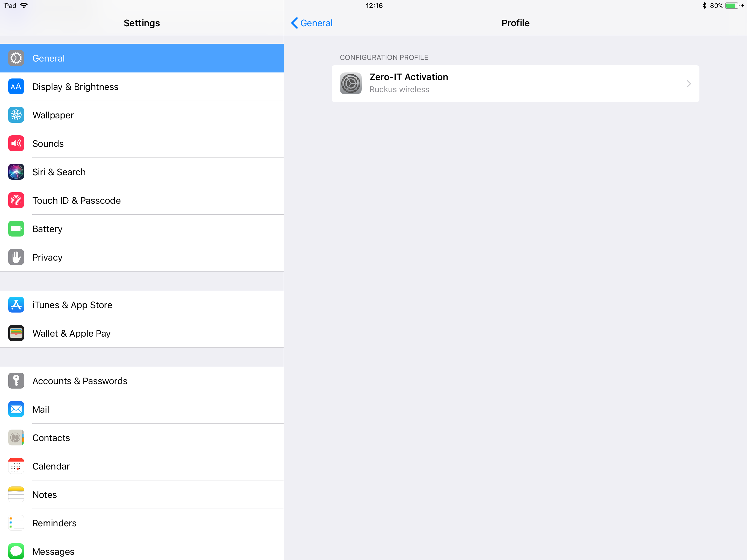Tap the green Messages bubble icon

tap(16, 551)
